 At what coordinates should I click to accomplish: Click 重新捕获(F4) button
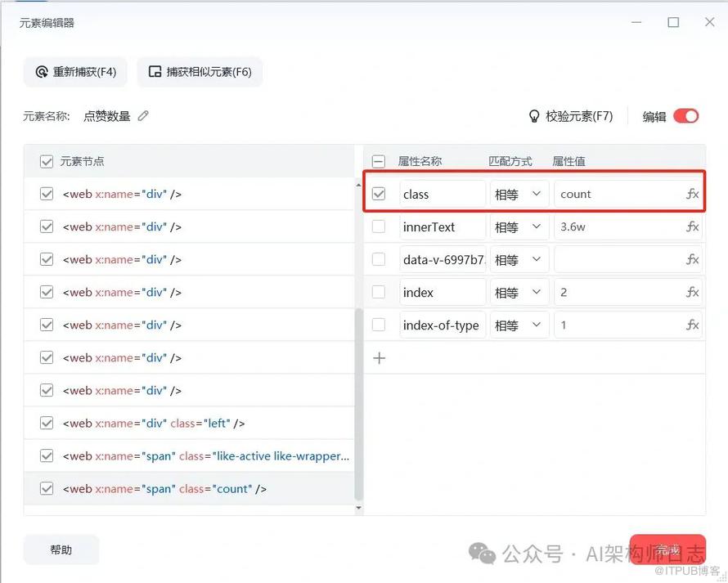pos(75,72)
